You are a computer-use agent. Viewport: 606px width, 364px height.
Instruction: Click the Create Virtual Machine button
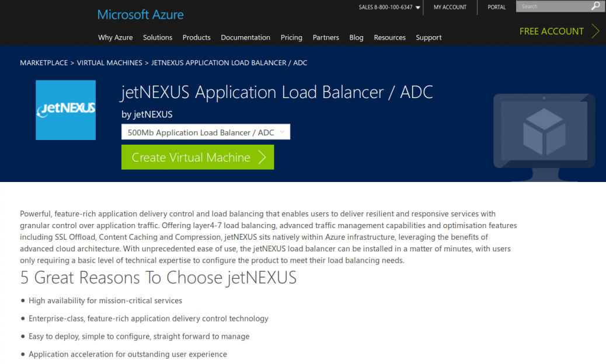tap(197, 156)
